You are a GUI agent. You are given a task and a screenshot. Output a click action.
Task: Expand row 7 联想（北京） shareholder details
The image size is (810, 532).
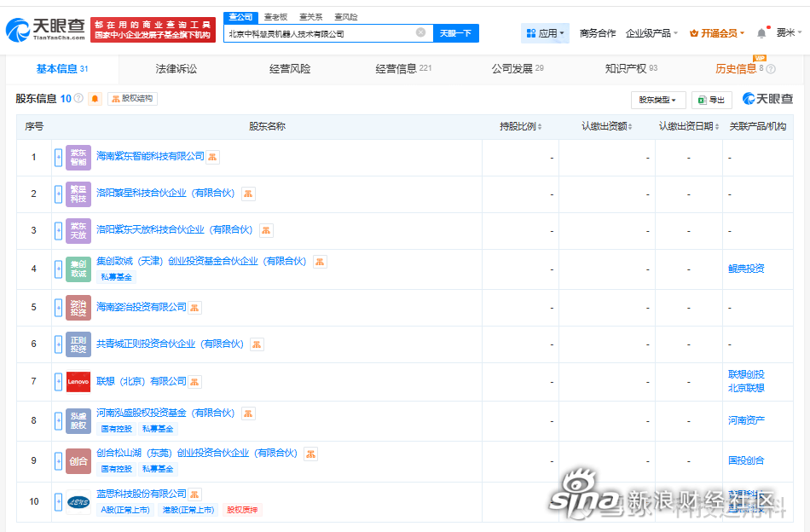tap(58, 382)
